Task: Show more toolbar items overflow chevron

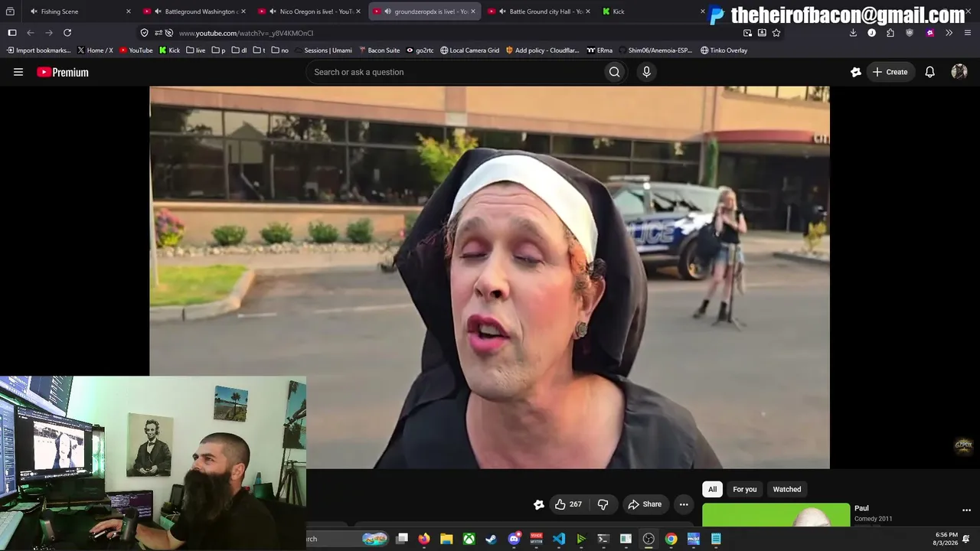Action: point(949,33)
